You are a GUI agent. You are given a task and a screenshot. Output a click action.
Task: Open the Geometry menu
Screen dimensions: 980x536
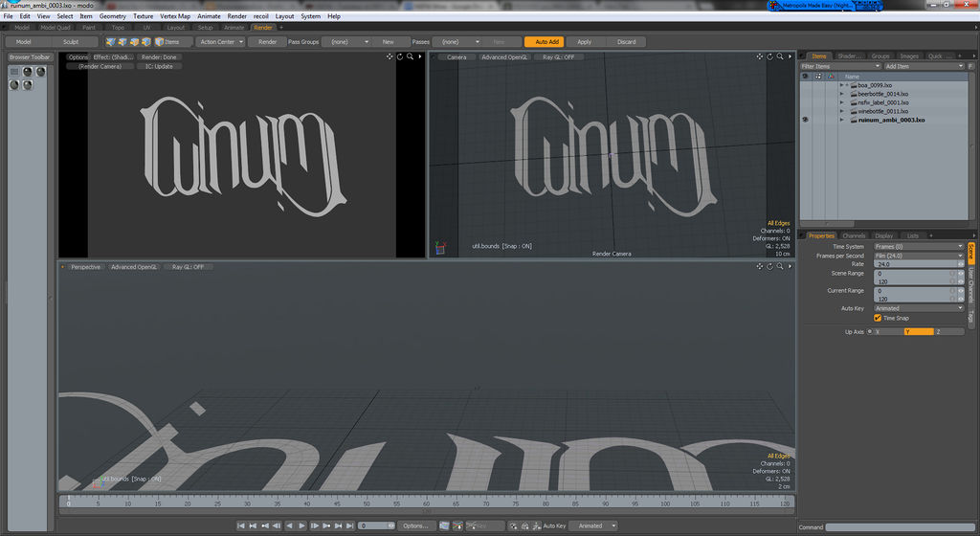(113, 16)
